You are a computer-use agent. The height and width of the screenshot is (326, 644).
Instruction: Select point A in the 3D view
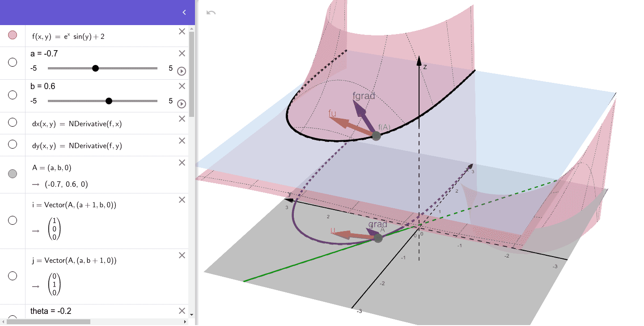pyautogui.click(x=379, y=238)
